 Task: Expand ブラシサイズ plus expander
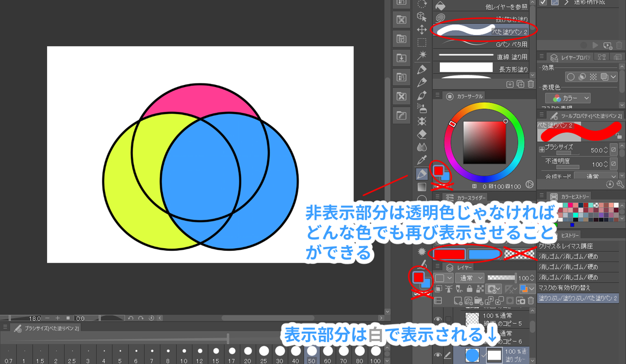541,150
